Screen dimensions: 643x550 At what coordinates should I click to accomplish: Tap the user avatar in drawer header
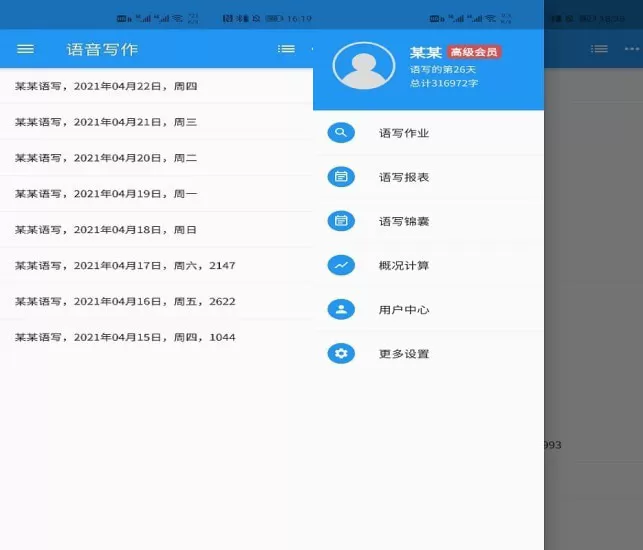364,66
